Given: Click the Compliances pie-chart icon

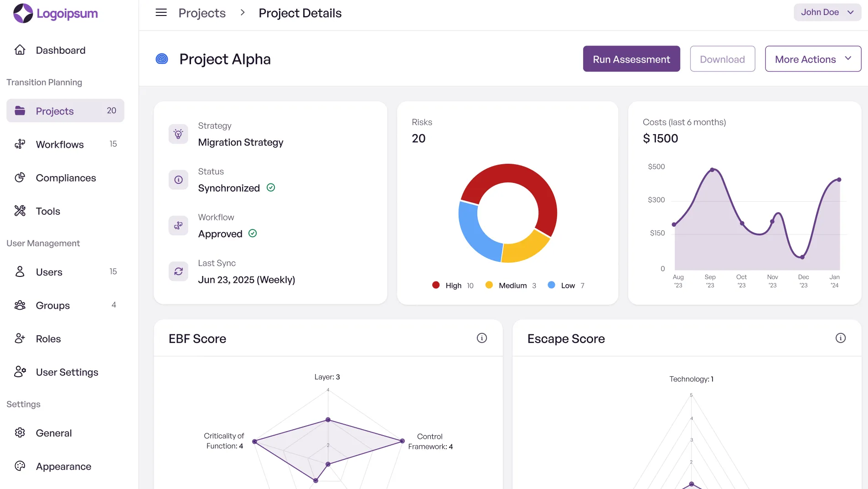Looking at the screenshot, I should [20, 177].
